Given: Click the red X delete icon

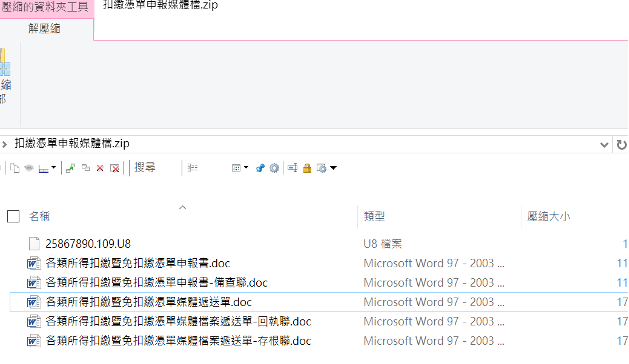Looking at the screenshot, I should pyautogui.click(x=100, y=169).
